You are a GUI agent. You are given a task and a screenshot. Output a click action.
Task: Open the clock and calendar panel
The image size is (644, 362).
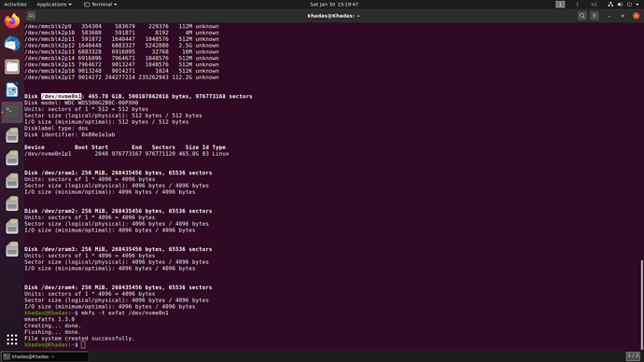tap(334, 4)
